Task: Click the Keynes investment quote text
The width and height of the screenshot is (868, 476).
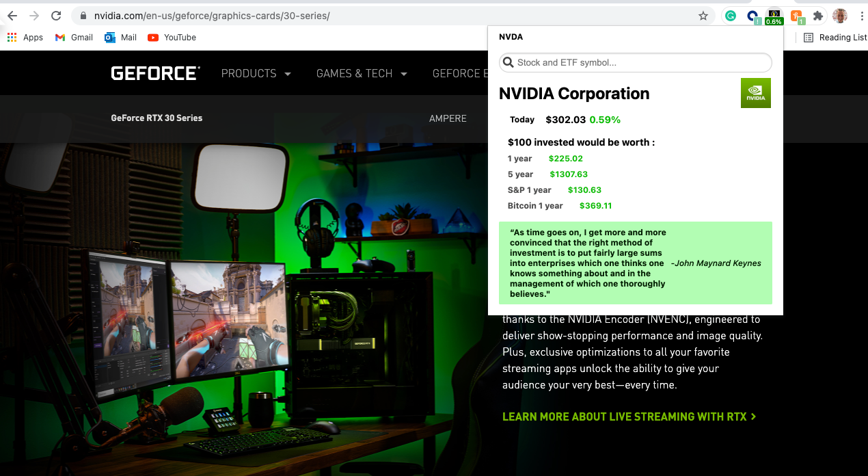Action: (x=587, y=263)
